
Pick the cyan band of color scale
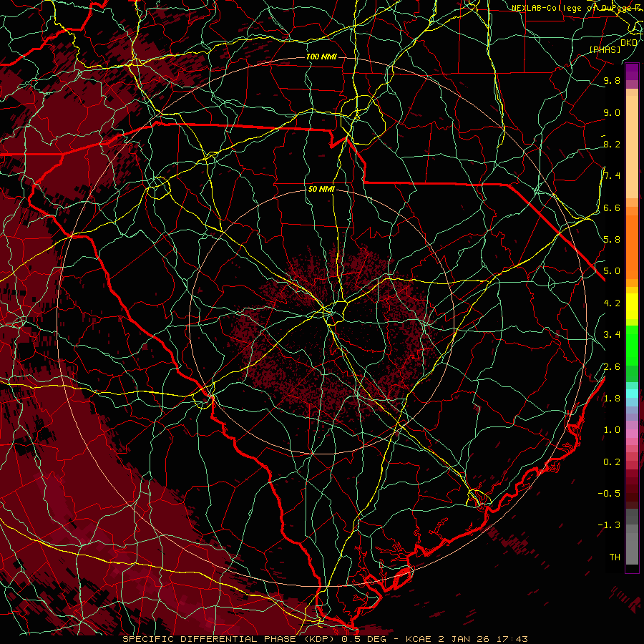(x=632, y=394)
